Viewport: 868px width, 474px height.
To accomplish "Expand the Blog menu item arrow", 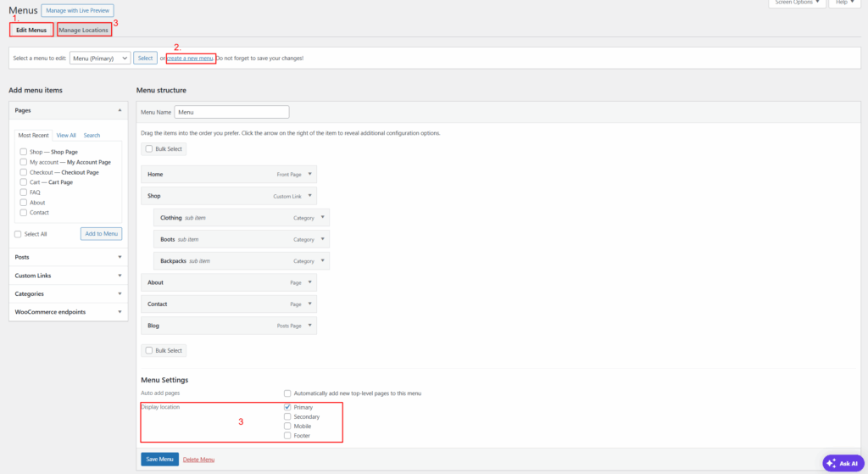I will click(x=310, y=326).
